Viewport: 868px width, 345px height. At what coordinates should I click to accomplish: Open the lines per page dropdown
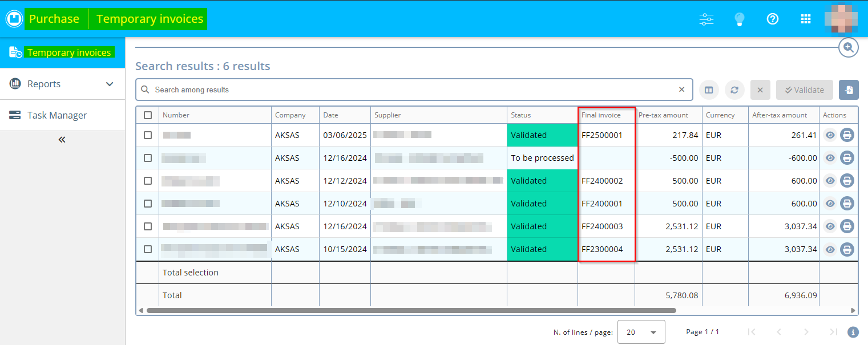pos(641,332)
